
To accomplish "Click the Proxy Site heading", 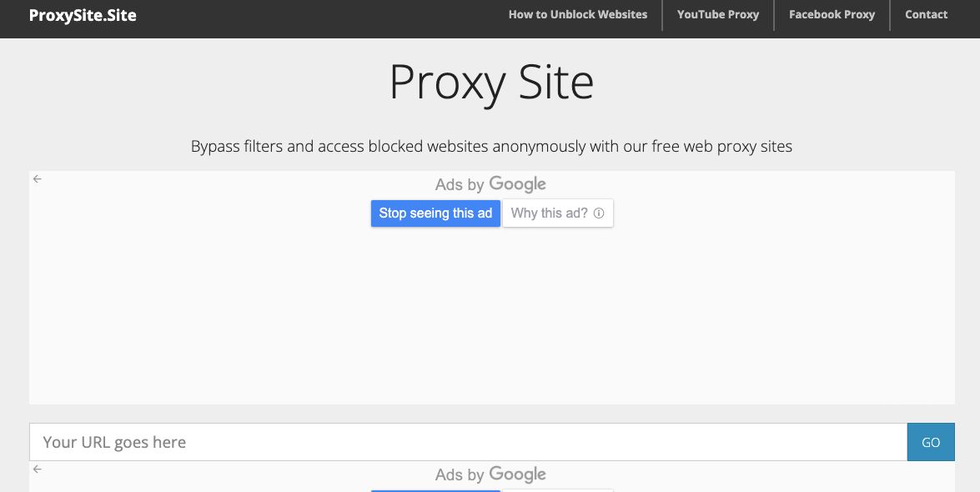I will point(491,81).
